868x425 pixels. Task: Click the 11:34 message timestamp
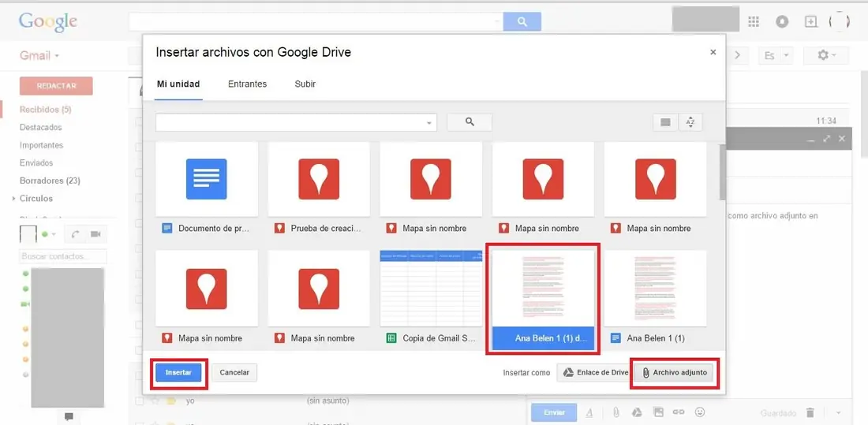point(826,121)
